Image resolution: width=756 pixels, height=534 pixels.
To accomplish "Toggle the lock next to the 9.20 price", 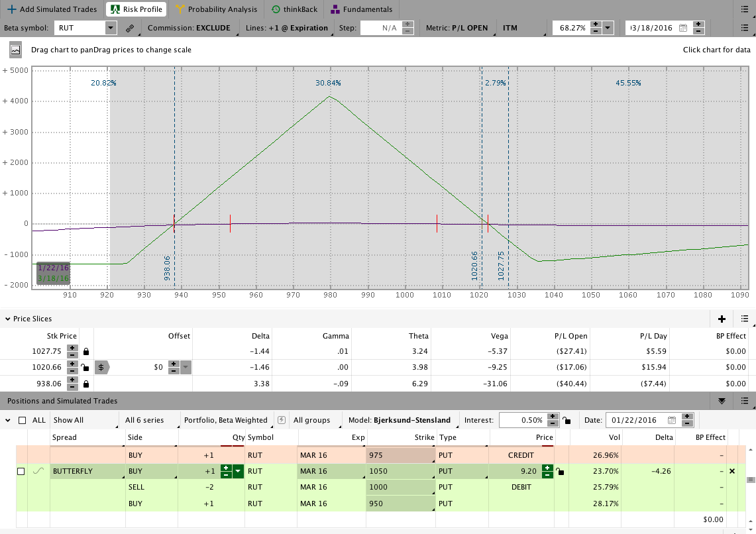I will [560, 471].
